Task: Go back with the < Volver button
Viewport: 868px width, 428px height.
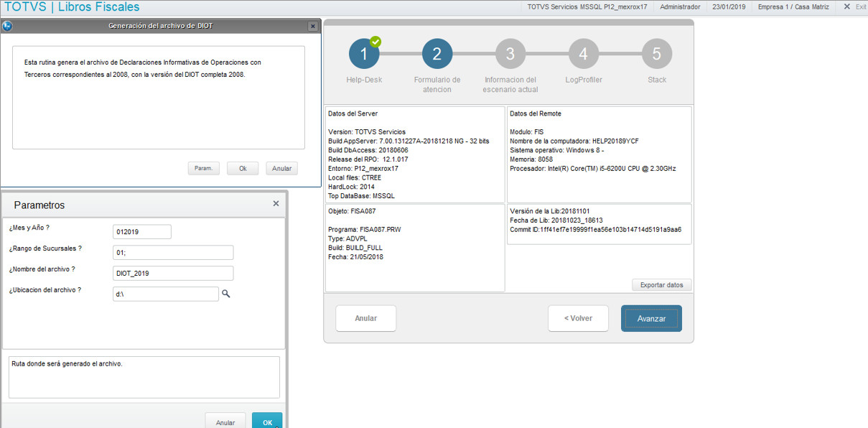Action: pos(578,318)
